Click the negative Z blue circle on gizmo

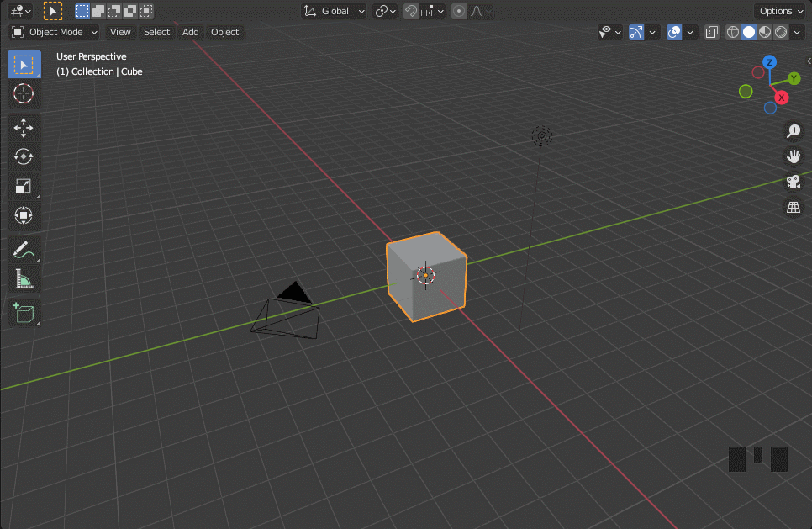(770, 108)
